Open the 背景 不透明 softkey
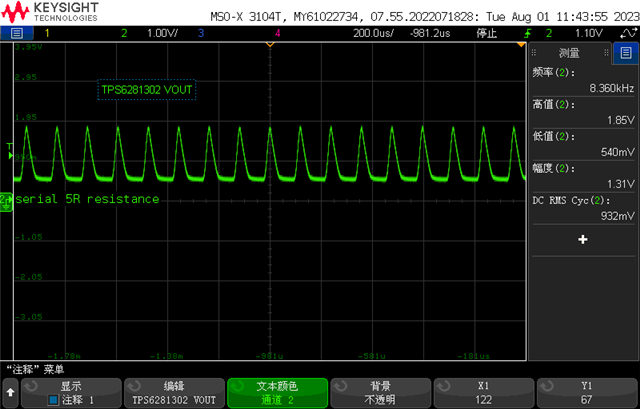The height and width of the screenshot is (409, 640). point(380,393)
